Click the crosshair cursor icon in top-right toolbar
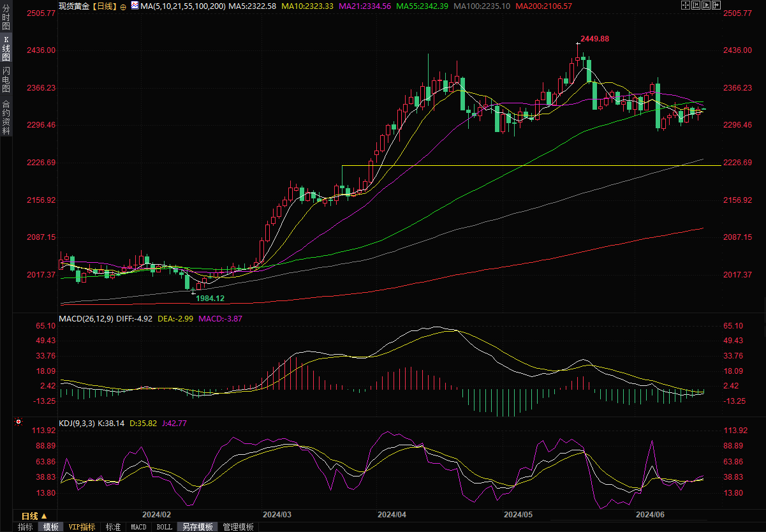 point(686,5)
